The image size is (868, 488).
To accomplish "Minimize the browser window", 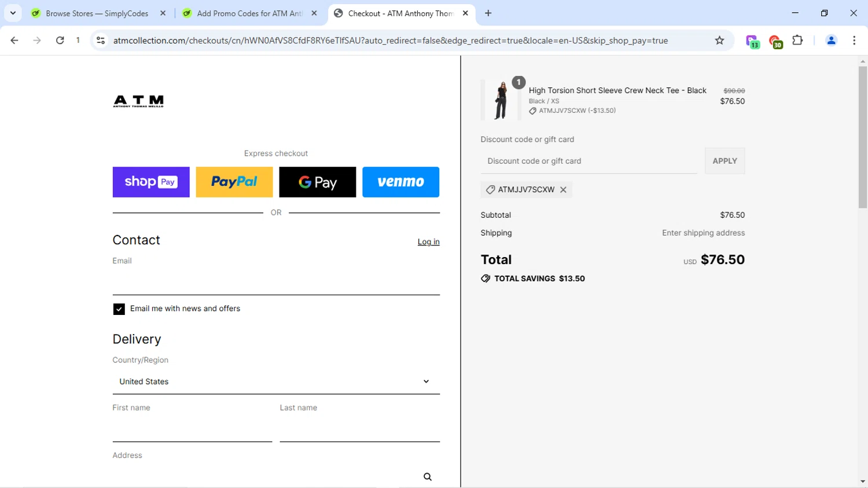I will [x=795, y=13].
